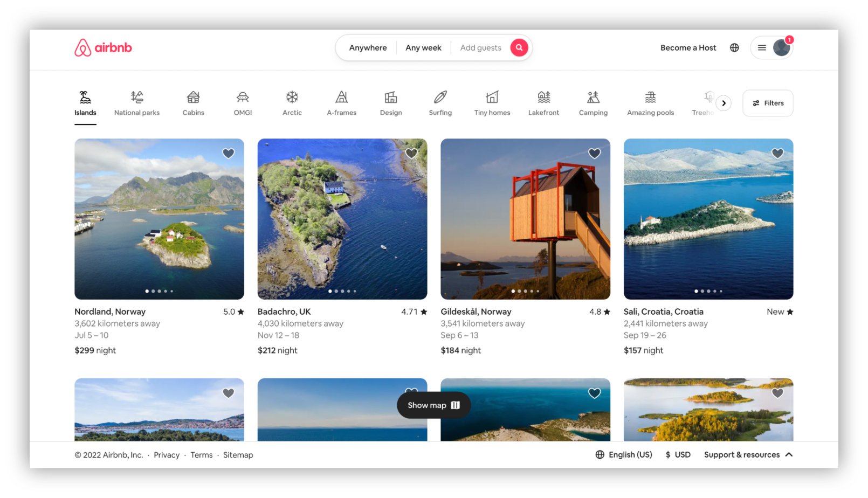868x498 pixels.
Task: Open the Sitemap link in footer
Action: [x=238, y=455]
